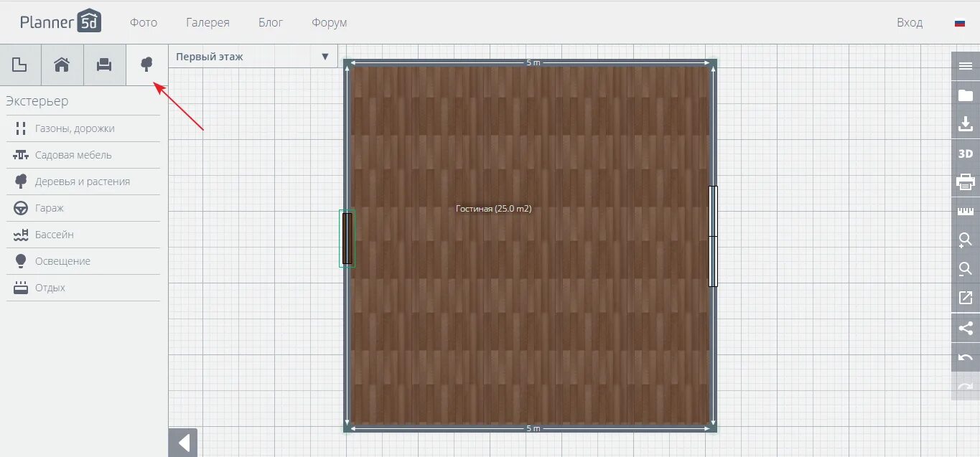Click the download save icon
The width and height of the screenshot is (980, 457).
pos(966,124)
